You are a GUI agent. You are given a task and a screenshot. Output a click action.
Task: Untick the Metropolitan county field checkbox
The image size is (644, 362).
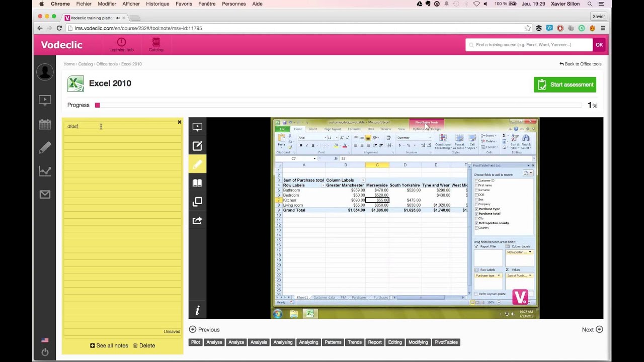click(476, 223)
